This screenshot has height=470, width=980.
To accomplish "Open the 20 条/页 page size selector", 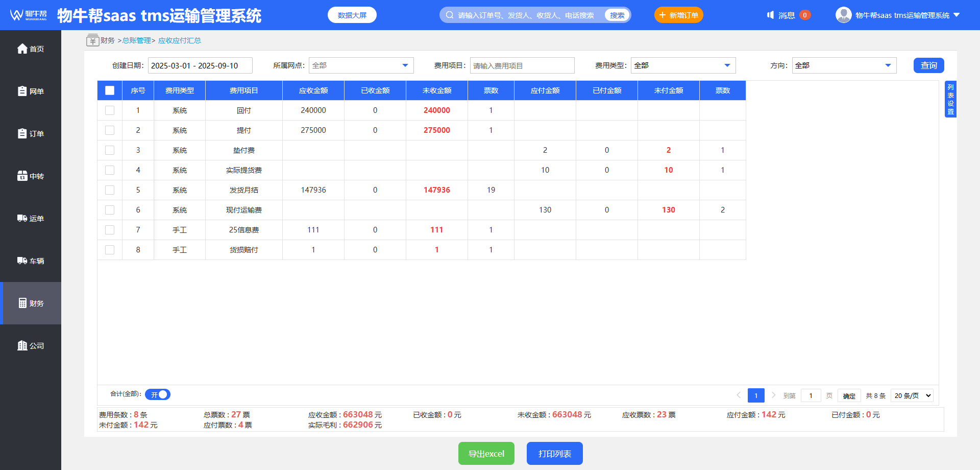I will [912, 395].
